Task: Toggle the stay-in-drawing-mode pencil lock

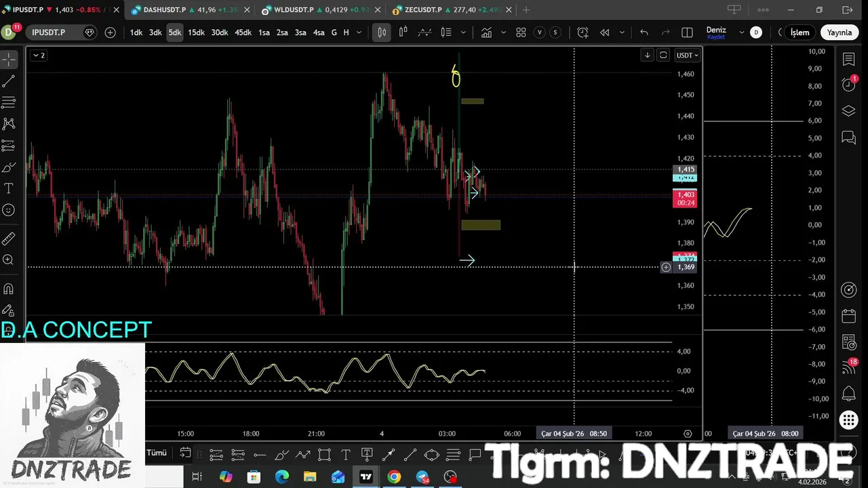Action: (9, 310)
